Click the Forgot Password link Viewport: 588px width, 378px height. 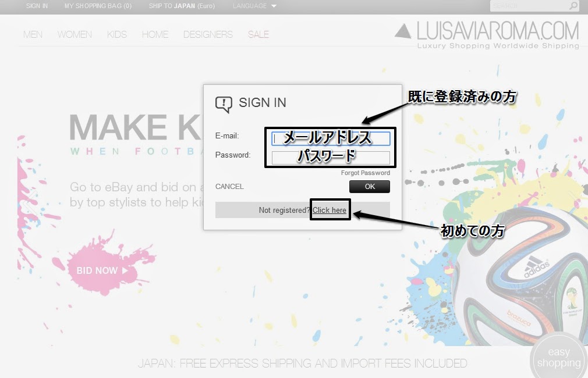pos(365,173)
